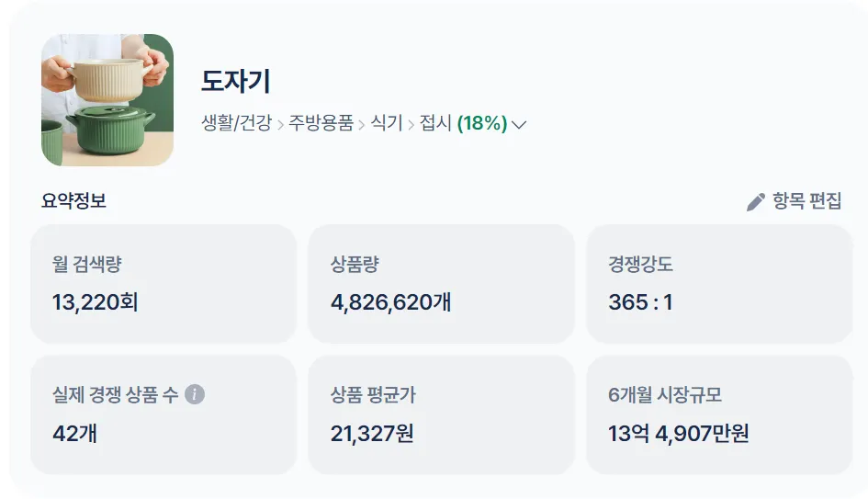This screenshot has height=499, width=868.
Task: Open the 6개월 시장규모 summary card
Action: (x=719, y=414)
